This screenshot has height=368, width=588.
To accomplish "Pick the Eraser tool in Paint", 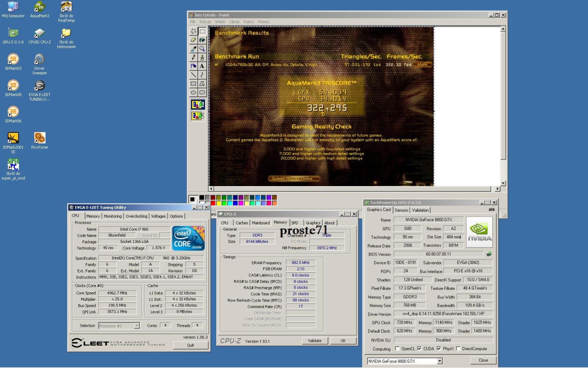I will [193, 40].
